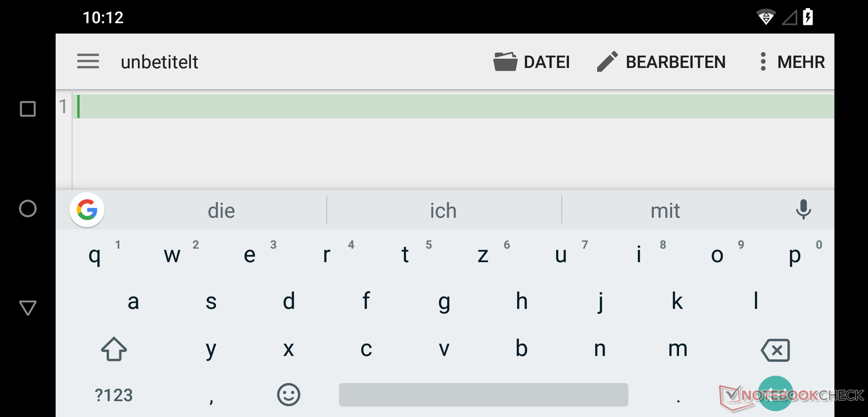Switch to ?123 symbols keyboard
Screen dimensions: 868x417
(114, 395)
